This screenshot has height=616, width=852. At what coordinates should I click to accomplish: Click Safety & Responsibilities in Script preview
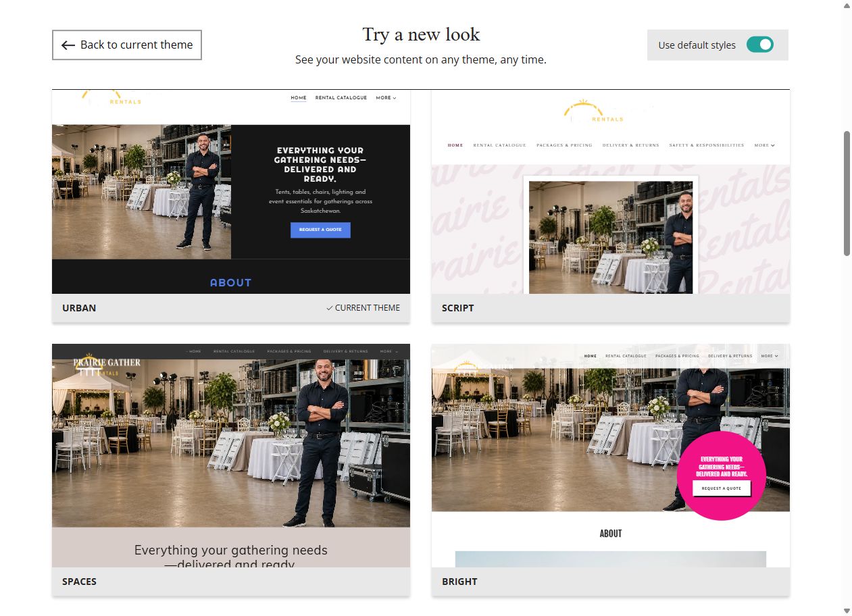pos(707,145)
